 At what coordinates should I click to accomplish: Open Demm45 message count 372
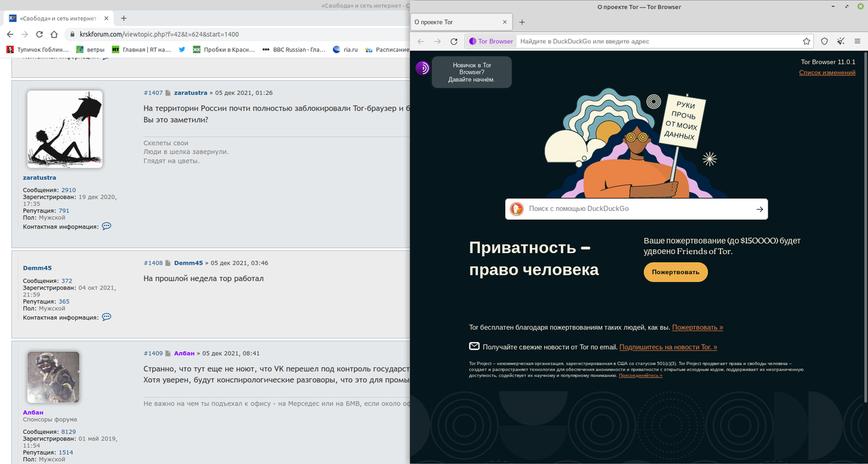(66, 281)
